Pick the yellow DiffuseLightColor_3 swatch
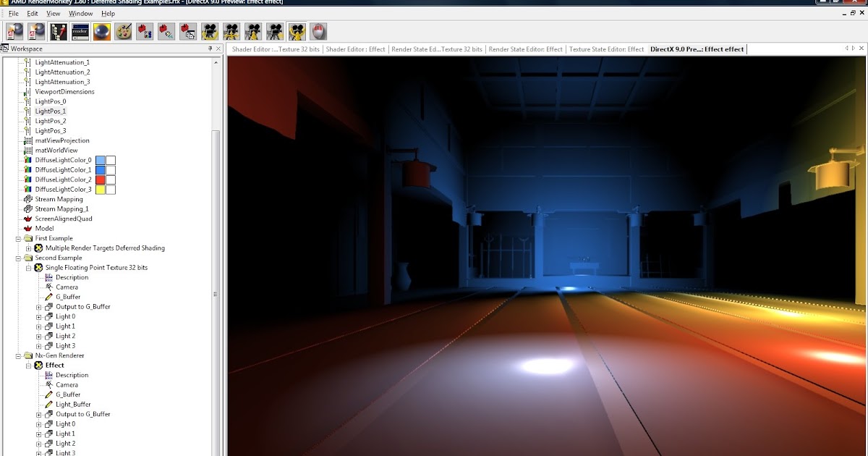 (101, 190)
